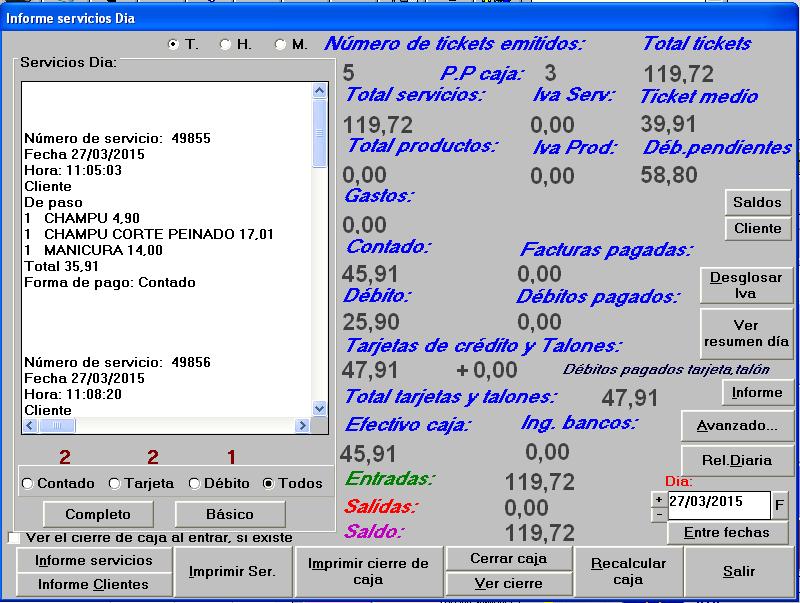This screenshot has width=800, height=603.
Task: Click the Básico button
Action: (x=230, y=514)
